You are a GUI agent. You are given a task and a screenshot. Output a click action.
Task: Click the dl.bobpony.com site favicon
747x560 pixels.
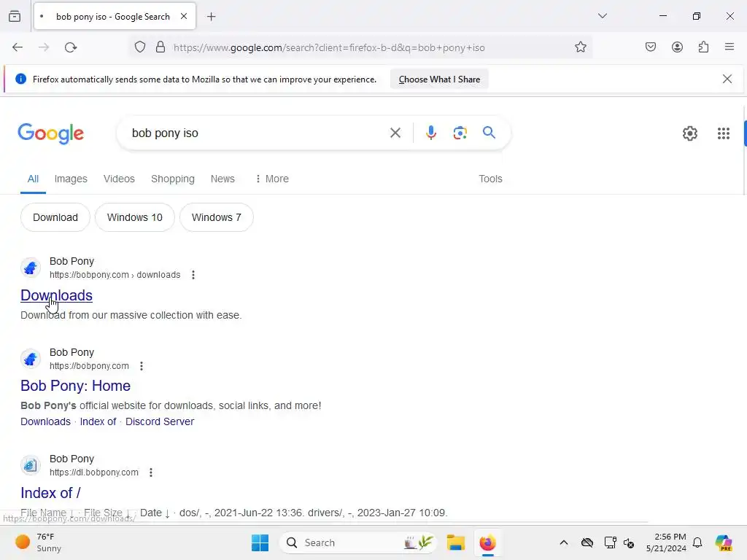point(31,465)
